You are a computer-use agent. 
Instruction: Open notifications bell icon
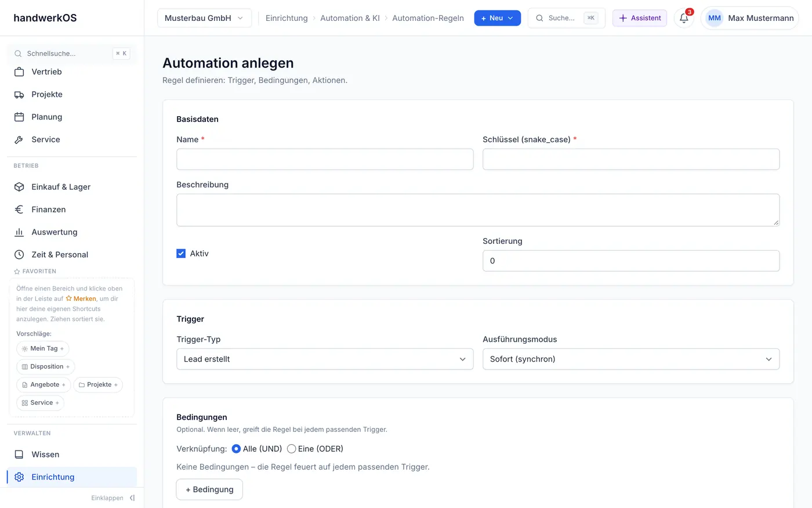coord(684,18)
